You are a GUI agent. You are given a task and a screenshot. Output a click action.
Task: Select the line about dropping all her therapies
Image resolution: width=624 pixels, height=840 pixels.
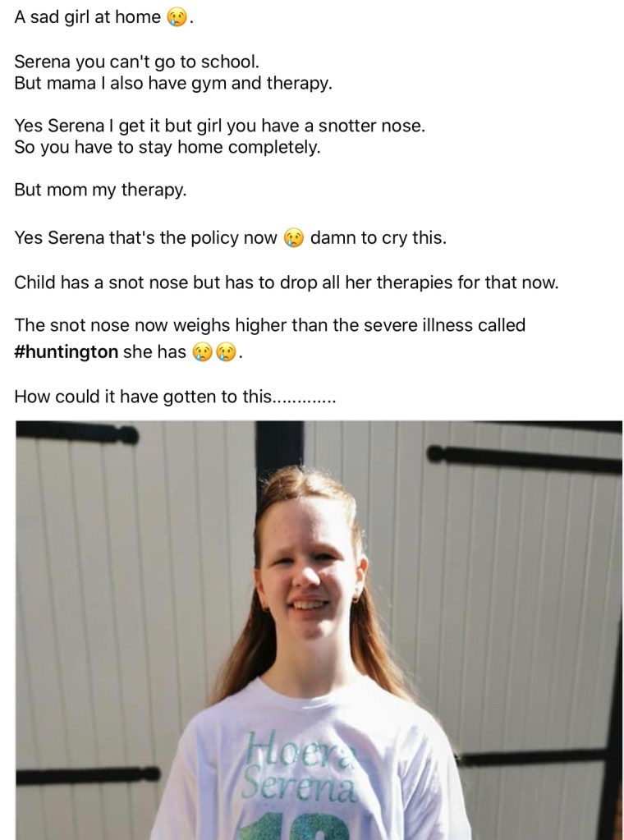[x=286, y=282]
